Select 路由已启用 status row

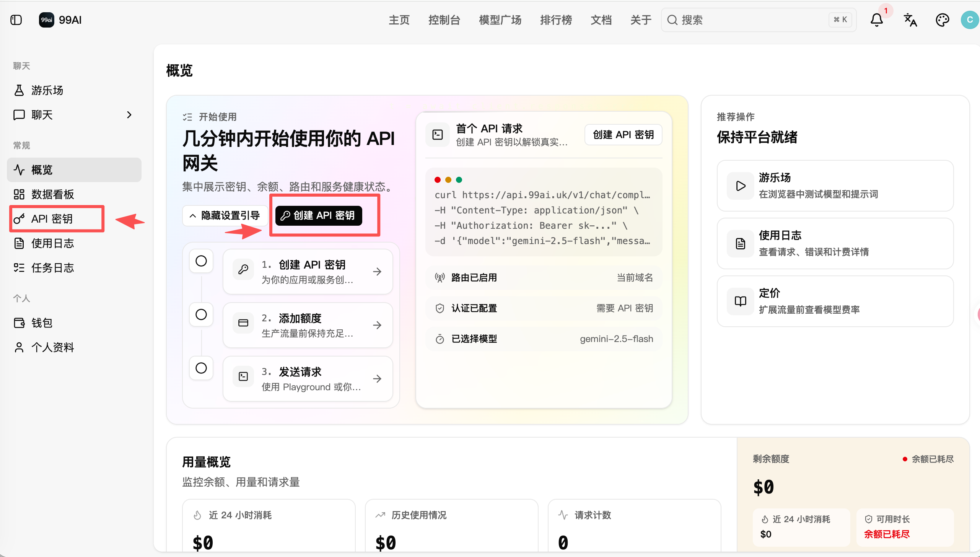pos(544,278)
